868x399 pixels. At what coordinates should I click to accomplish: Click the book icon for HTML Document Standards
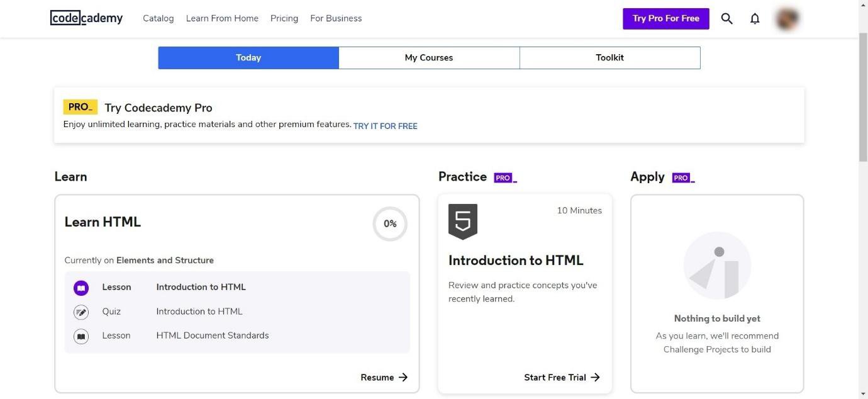coord(81,337)
